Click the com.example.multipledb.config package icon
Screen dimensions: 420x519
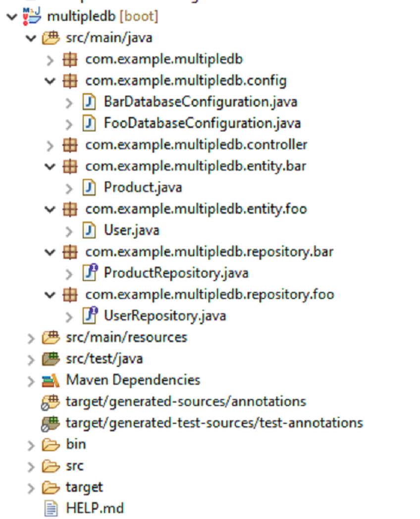pos(69,80)
